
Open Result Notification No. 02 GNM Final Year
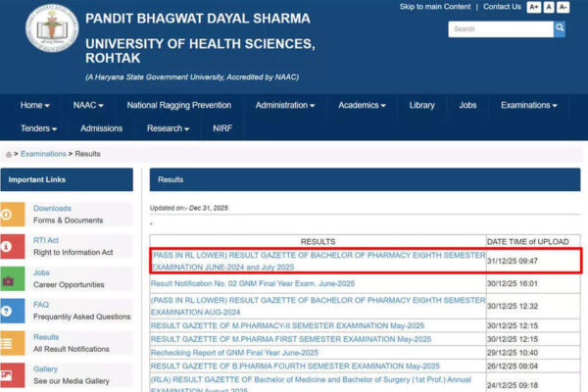click(x=253, y=283)
